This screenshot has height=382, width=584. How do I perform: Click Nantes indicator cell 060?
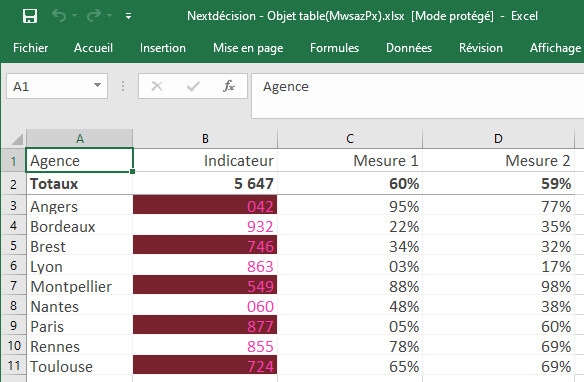coord(205,306)
